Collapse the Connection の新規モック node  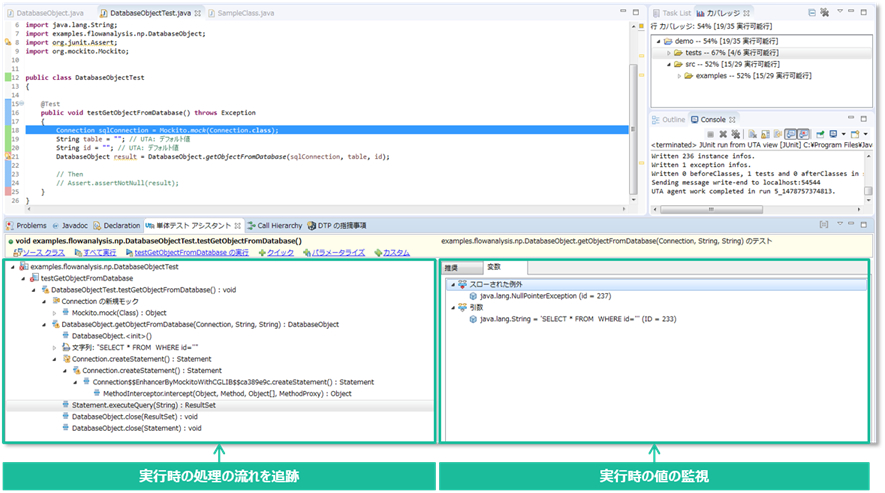click(44, 302)
